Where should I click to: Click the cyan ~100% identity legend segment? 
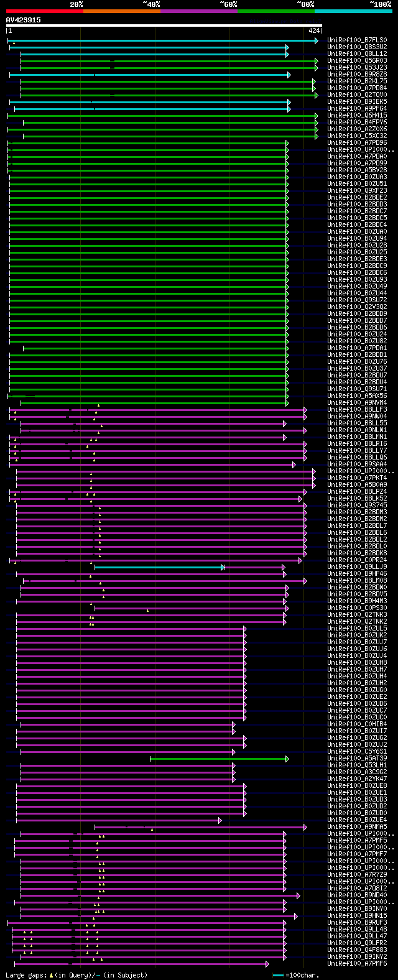click(353, 11)
